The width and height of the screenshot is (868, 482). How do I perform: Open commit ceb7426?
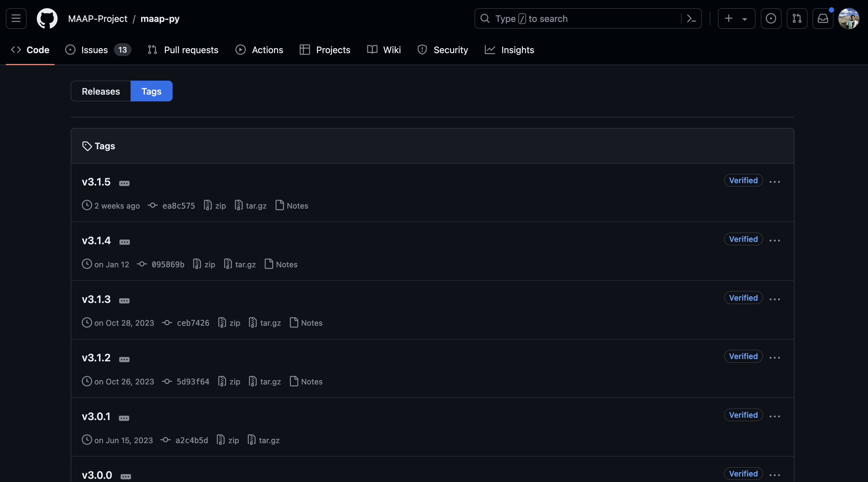(186, 323)
